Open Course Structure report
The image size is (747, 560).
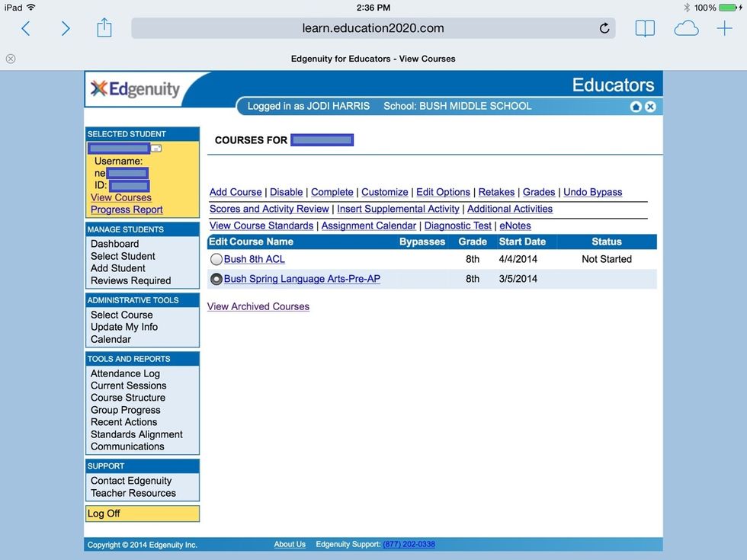point(128,398)
